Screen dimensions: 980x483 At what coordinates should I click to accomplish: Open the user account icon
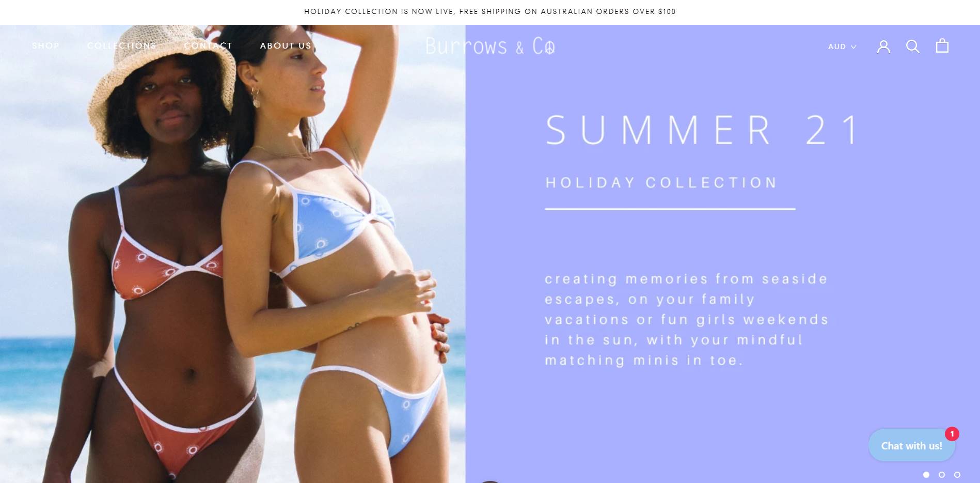883,46
